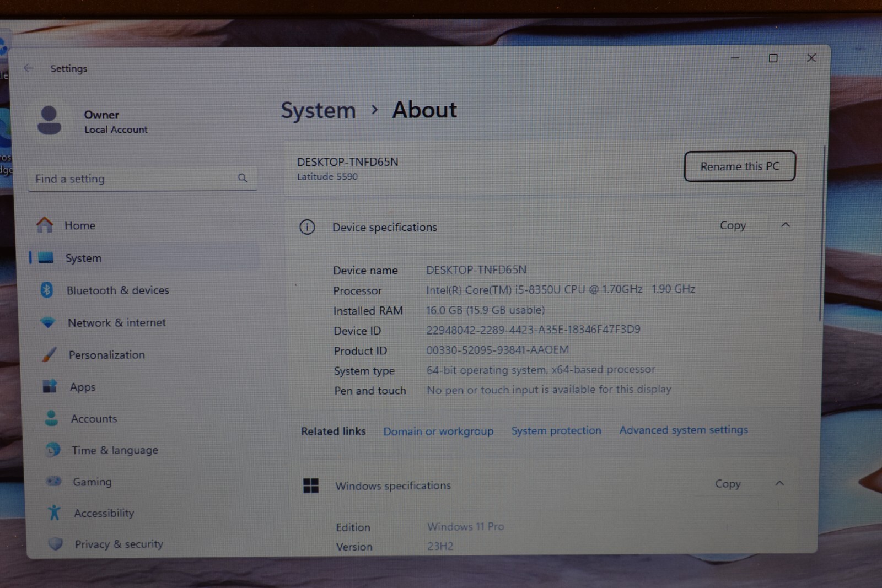
Task: Click the Find a setting search box
Action: [142, 178]
